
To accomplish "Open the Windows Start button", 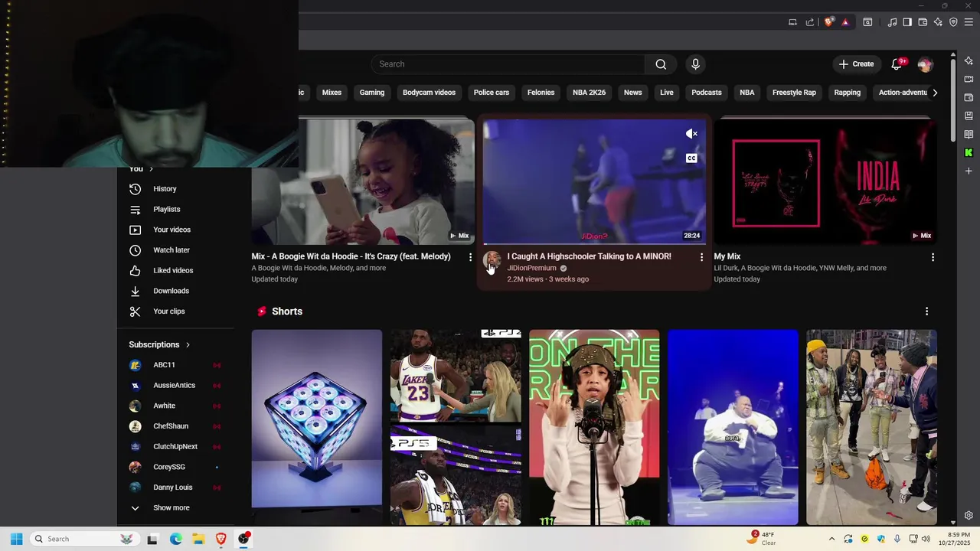I will (16, 539).
